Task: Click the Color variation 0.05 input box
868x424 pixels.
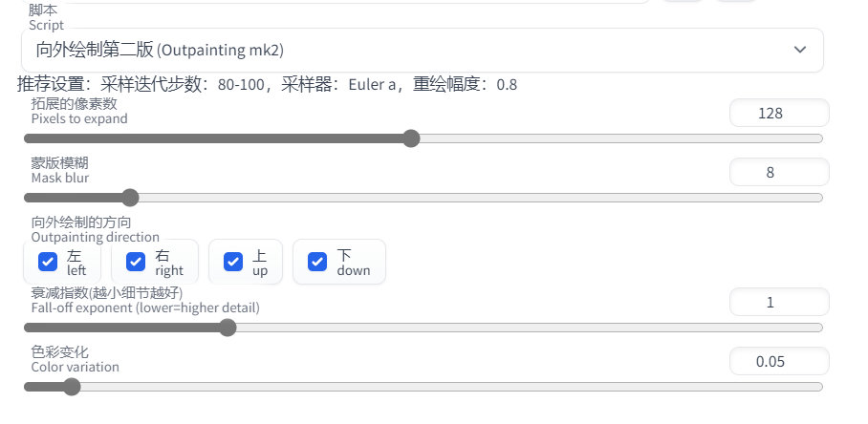Action: [x=778, y=361]
